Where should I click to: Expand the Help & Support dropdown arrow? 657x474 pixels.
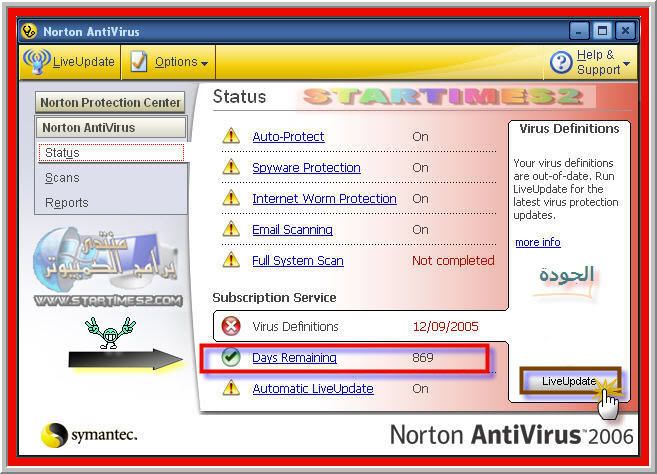click(626, 64)
